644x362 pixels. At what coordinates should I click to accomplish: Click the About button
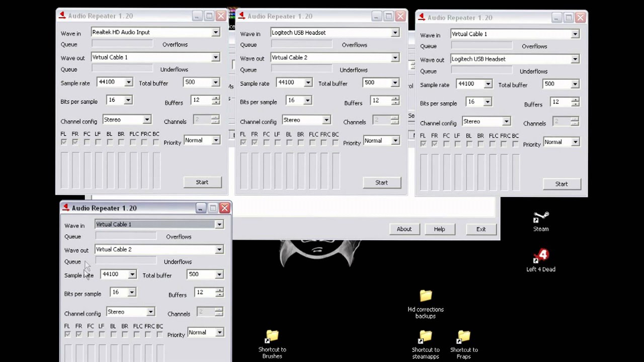(x=404, y=229)
